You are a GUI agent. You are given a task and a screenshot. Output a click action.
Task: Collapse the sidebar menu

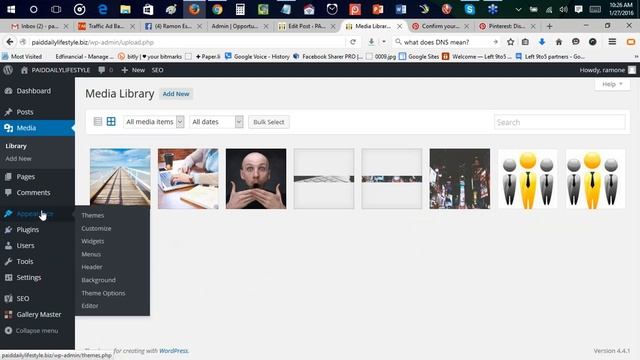click(x=32, y=331)
